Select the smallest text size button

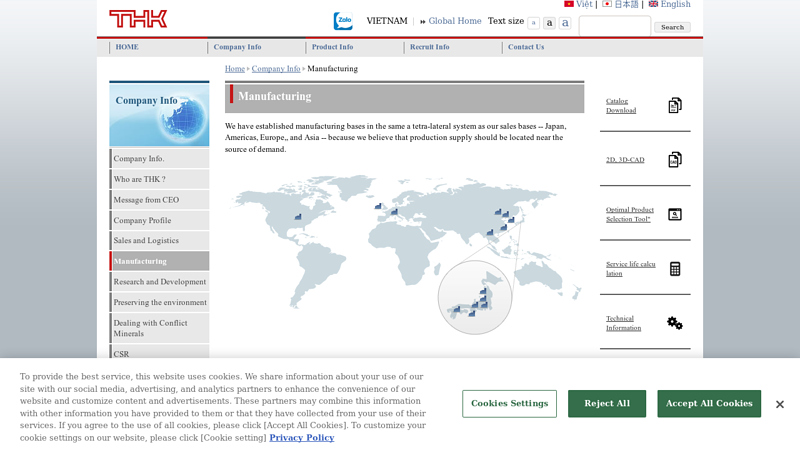point(533,23)
